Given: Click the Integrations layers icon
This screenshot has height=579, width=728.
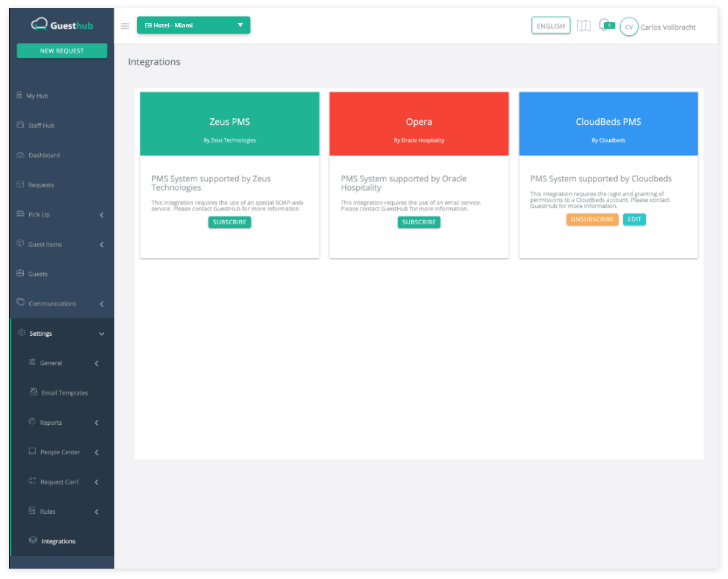Looking at the screenshot, I should click(x=33, y=540).
